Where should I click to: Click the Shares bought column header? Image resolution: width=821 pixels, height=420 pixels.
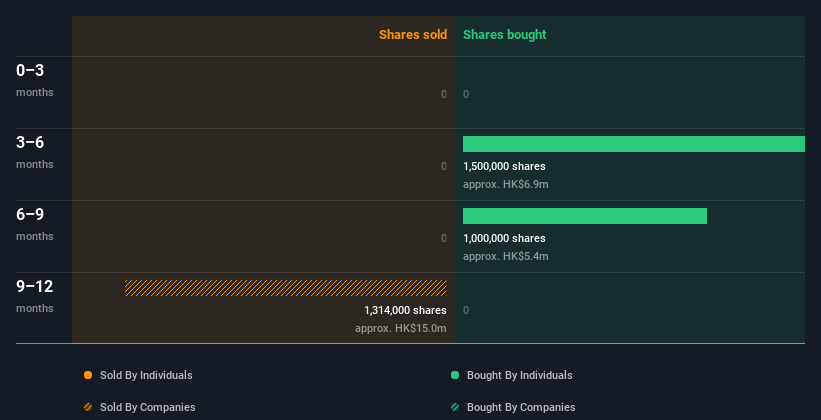504,35
